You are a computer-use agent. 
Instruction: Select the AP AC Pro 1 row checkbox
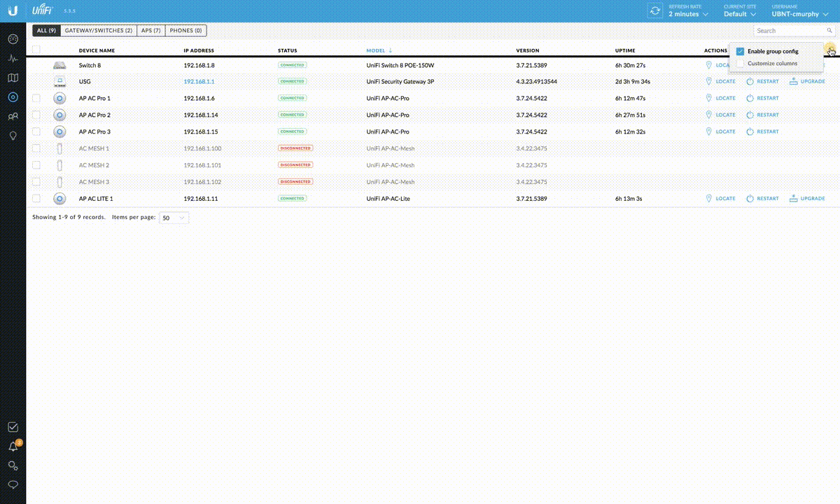point(36,98)
